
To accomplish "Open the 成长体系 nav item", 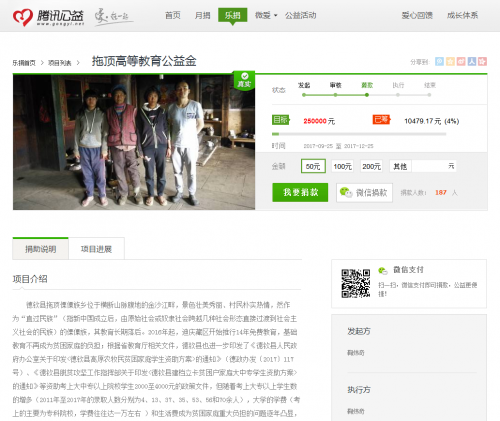I will 462,15.
